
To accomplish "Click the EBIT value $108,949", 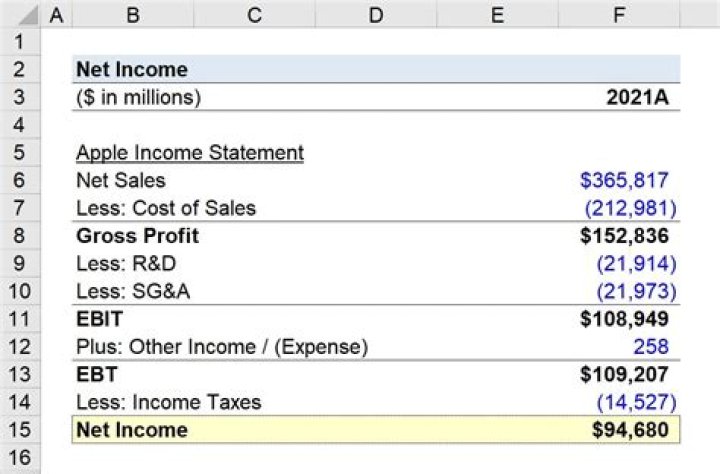I will click(624, 319).
